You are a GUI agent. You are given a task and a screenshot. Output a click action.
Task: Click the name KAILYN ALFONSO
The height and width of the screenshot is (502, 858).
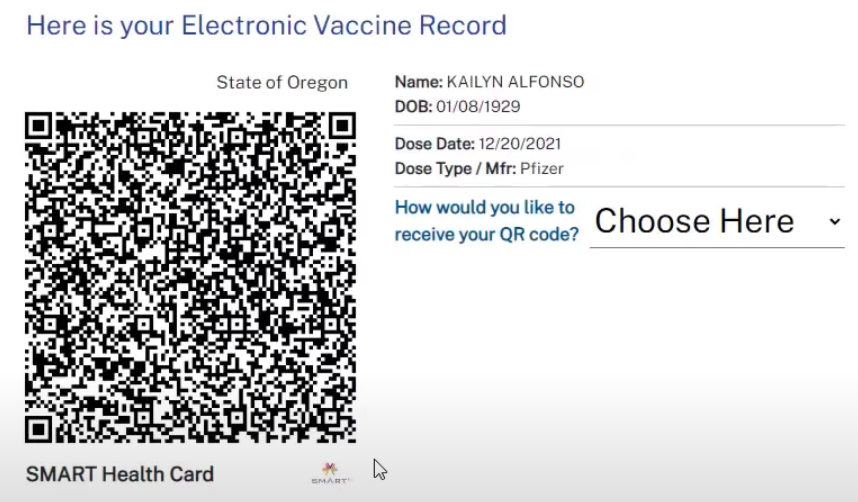515,82
